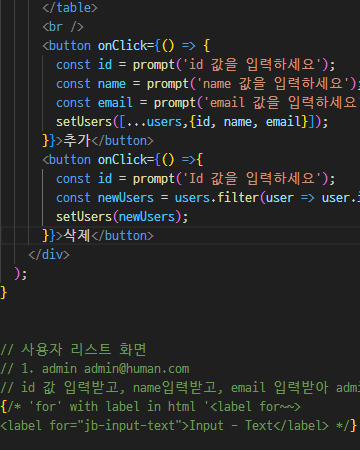Click the const email prompt line
360x450 pixels.
[208, 103]
